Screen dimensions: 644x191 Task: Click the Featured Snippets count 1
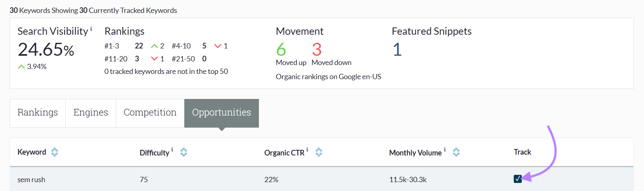[x=397, y=50]
